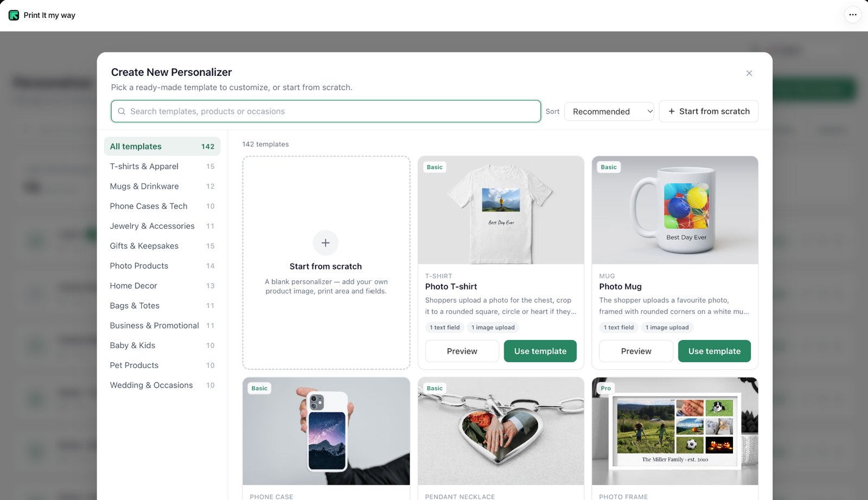Use the Photo T-shirt template
The width and height of the screenshot is (868, 500).
pyautogui.click(x=540, y=351)
